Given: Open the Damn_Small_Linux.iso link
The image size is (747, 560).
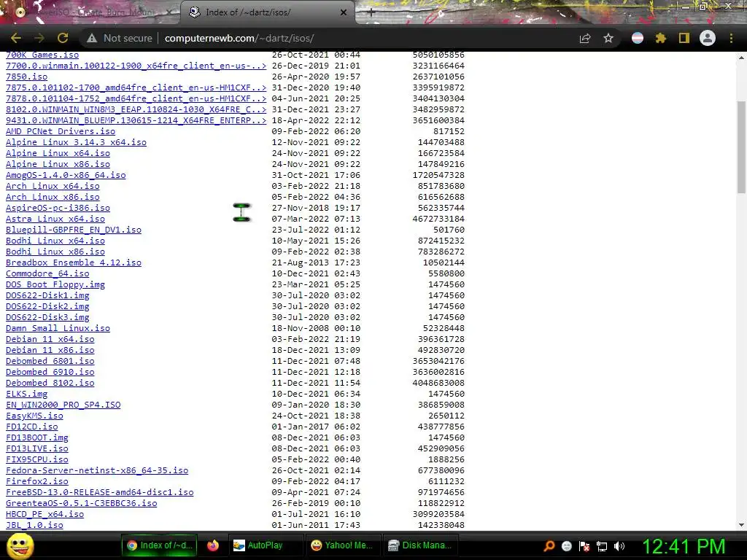Looking at the screenshot, I should [58, 329].
